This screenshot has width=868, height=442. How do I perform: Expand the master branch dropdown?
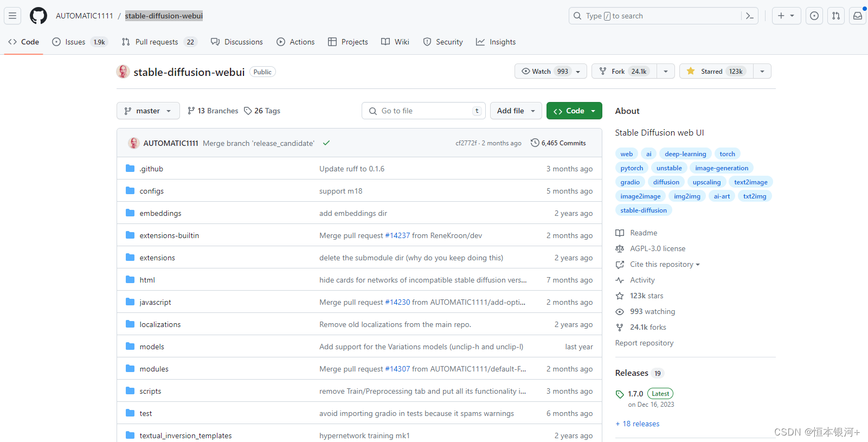(x=148, y=111)
